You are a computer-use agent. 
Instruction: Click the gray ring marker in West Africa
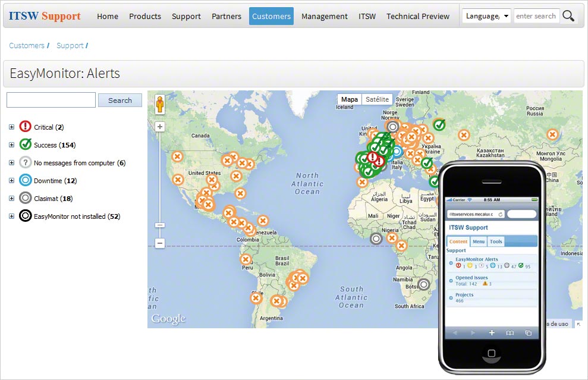click(x=376, y=238)
